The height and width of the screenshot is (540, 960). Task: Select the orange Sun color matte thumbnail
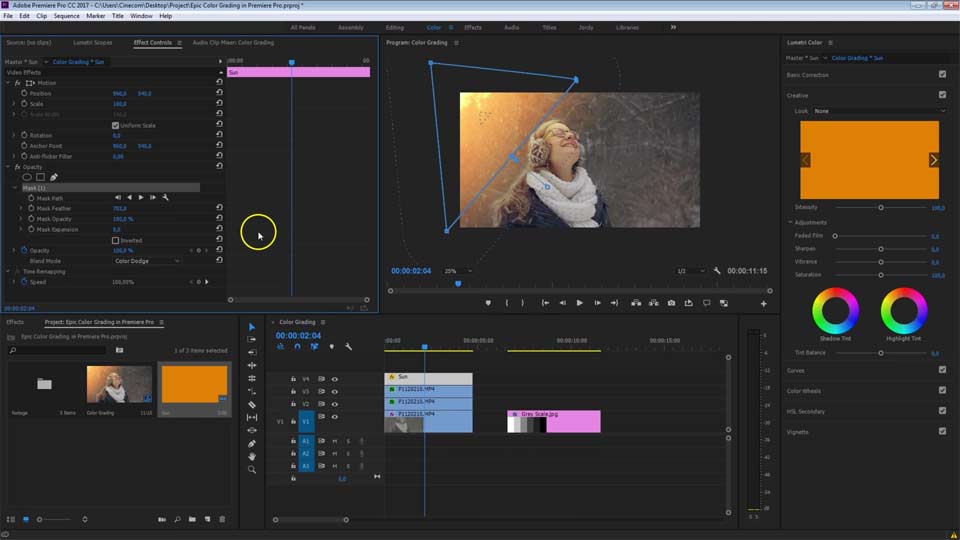point(194,384)
